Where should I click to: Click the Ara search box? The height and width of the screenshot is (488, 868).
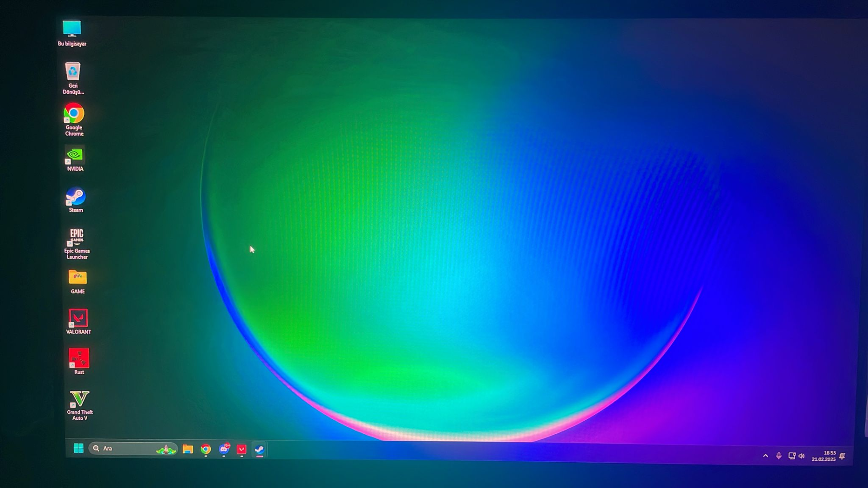click(127, 448)
